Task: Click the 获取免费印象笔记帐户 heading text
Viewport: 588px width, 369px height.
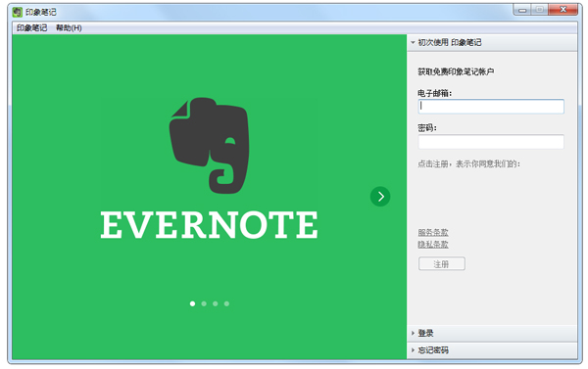Action: pyautogui.click(x=456, y=71)
